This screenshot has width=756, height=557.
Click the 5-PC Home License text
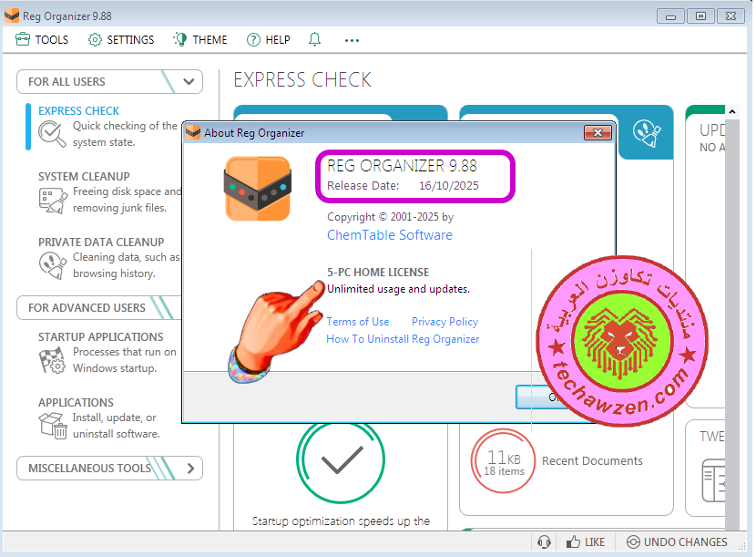378,273
